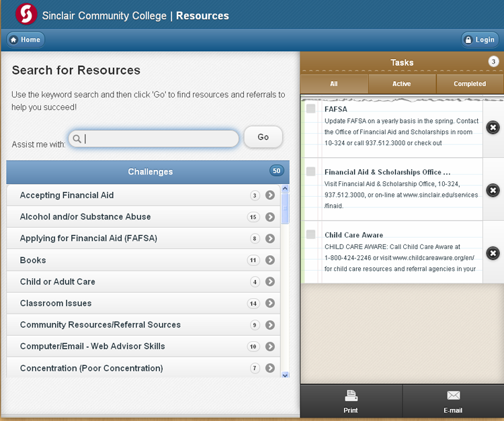
Task: Click the 8 badge for Applying for Financial Aid
Action: click(255, 238)
